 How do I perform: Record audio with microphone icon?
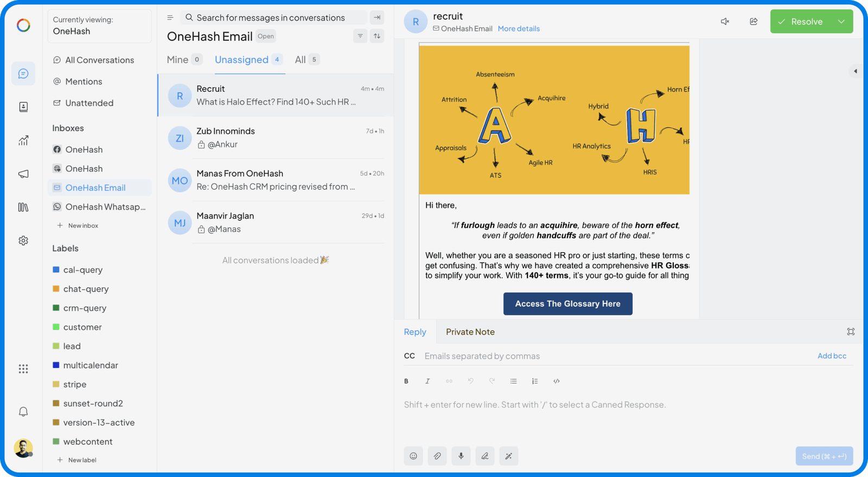coord(461,456)
